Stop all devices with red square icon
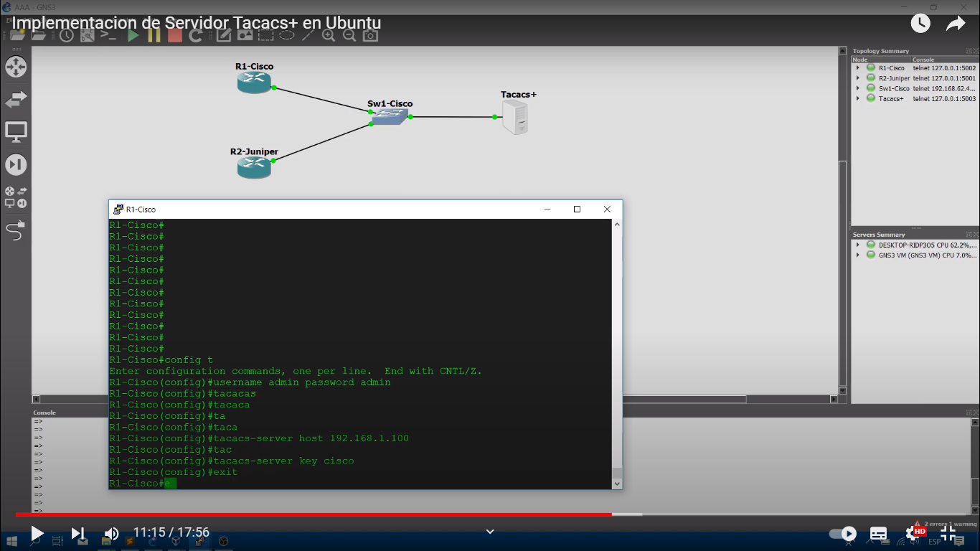This screenshot has height=551, width=980. [175, 35]
